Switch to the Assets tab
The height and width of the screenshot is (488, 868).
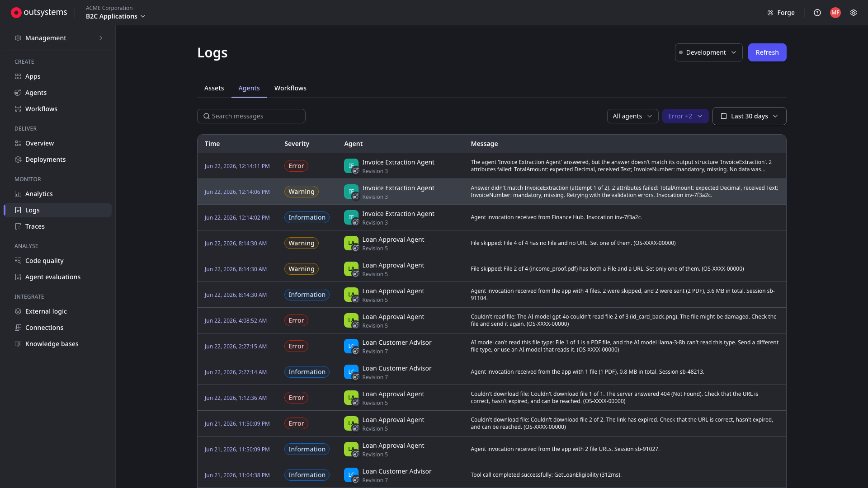[214, 88]
